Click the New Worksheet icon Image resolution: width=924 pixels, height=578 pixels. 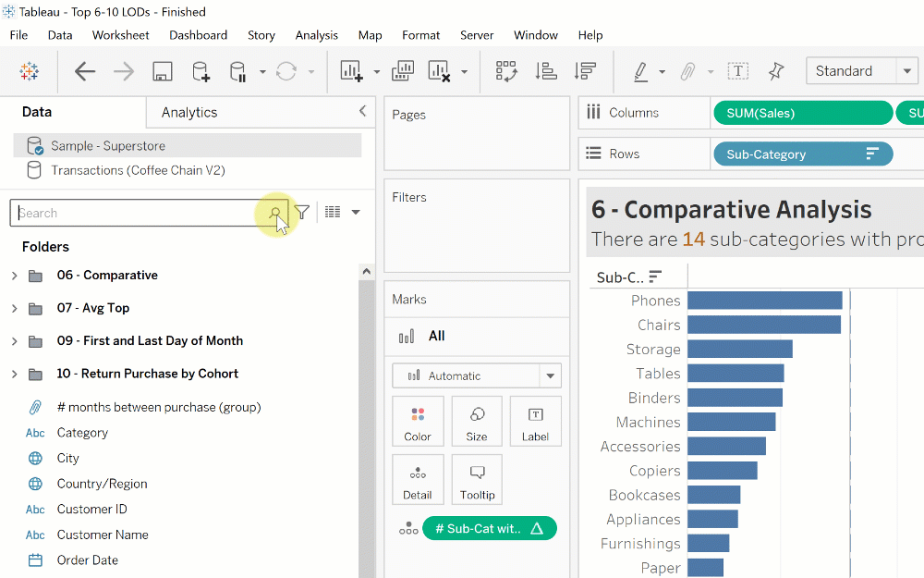[x=351, y=71]
